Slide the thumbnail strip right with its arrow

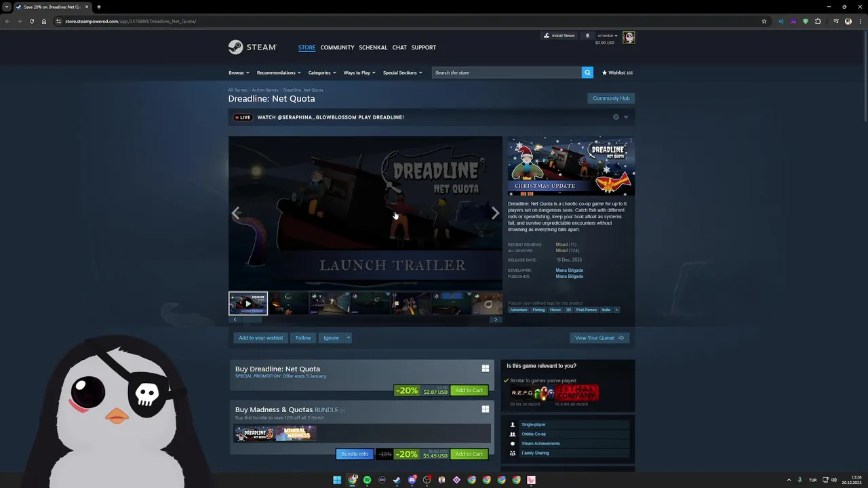pos(496,319)
